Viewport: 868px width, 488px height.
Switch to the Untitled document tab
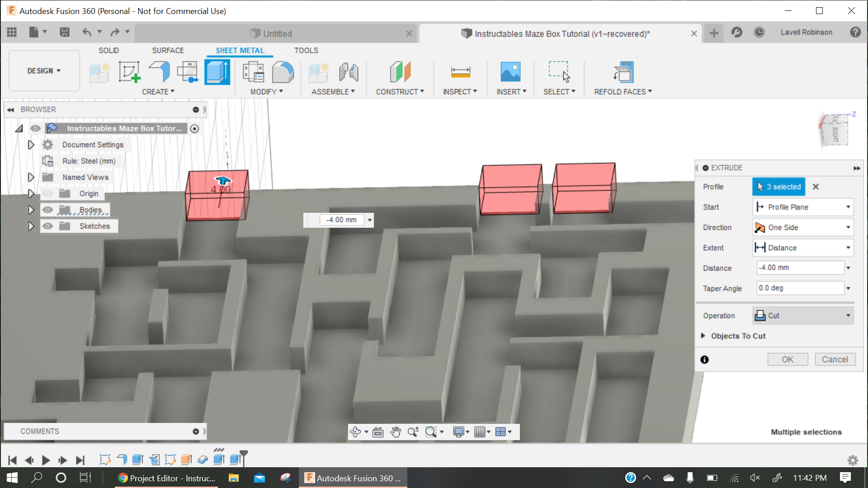coord(277,33)
